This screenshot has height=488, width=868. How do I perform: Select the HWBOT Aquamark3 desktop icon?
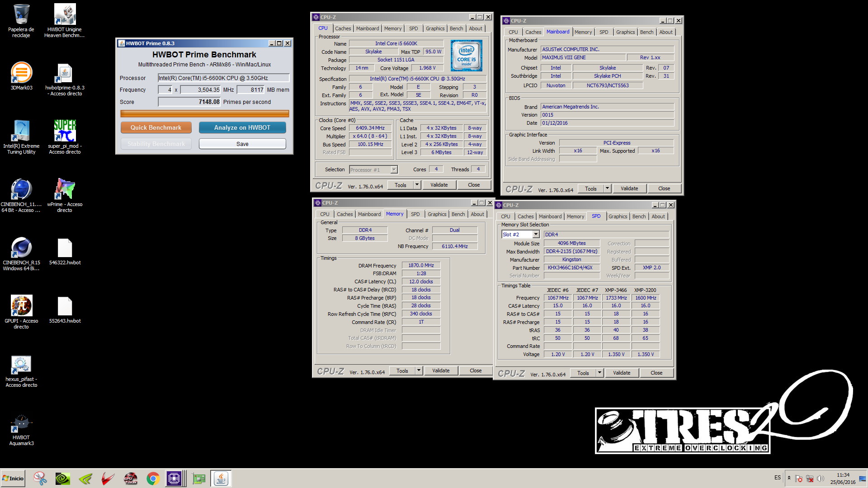(21, 429)
